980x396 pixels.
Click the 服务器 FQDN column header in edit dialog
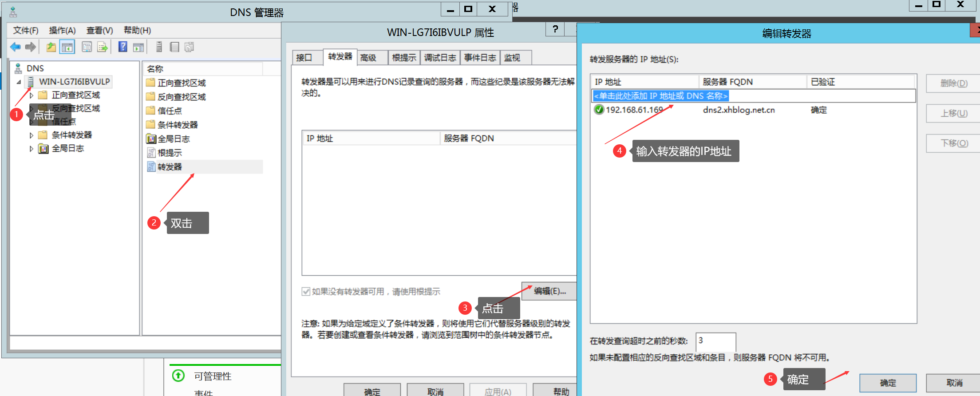pos(753,82)
